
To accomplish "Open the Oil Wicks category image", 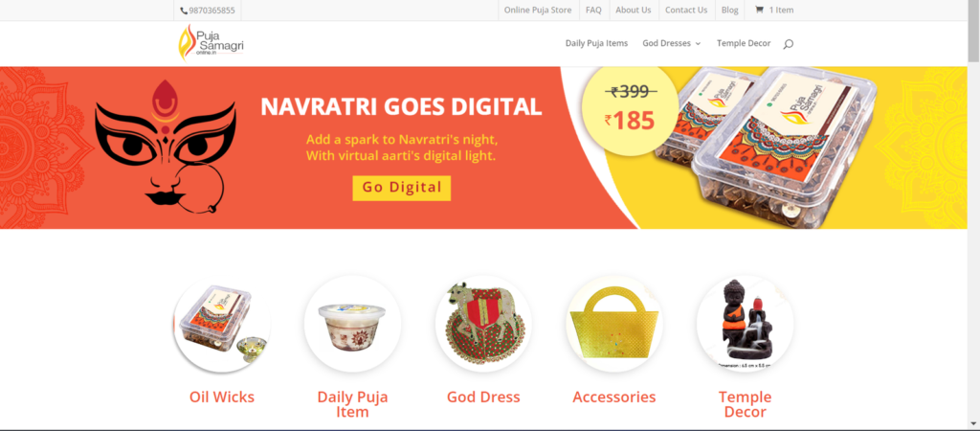I will pos(222,324).
